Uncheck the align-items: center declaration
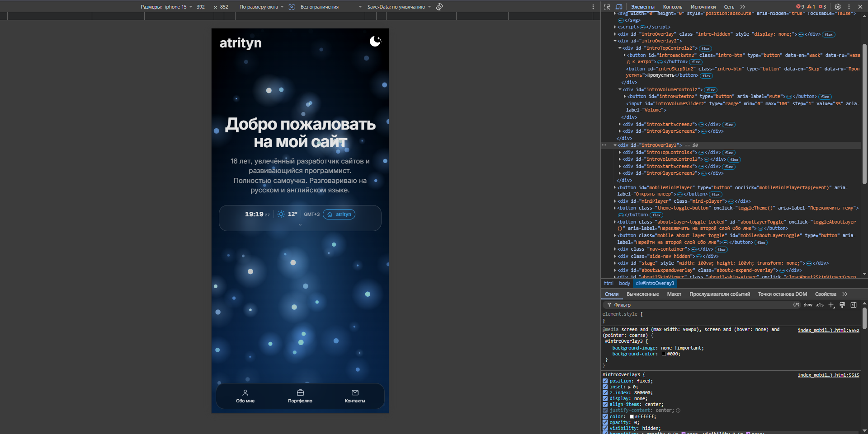Viewport: 868px width, 434px height. [x=605, y=405]
